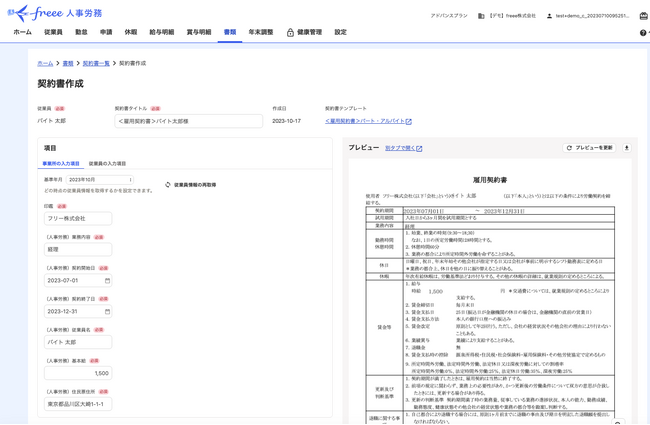This screenshot has height=425, width=650.
Task: Click the company building icon
Action: 481,16
